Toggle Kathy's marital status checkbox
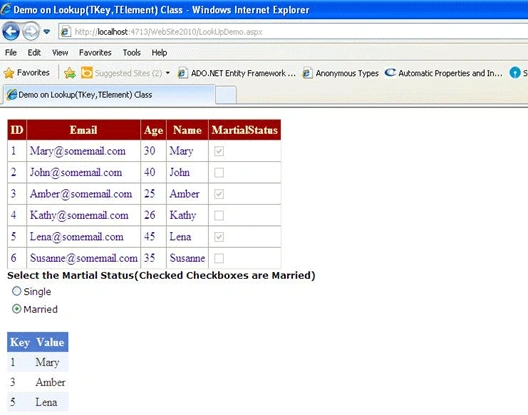This screenshot has height=415, width=528. pyautogui.click(x=219, y=215)
